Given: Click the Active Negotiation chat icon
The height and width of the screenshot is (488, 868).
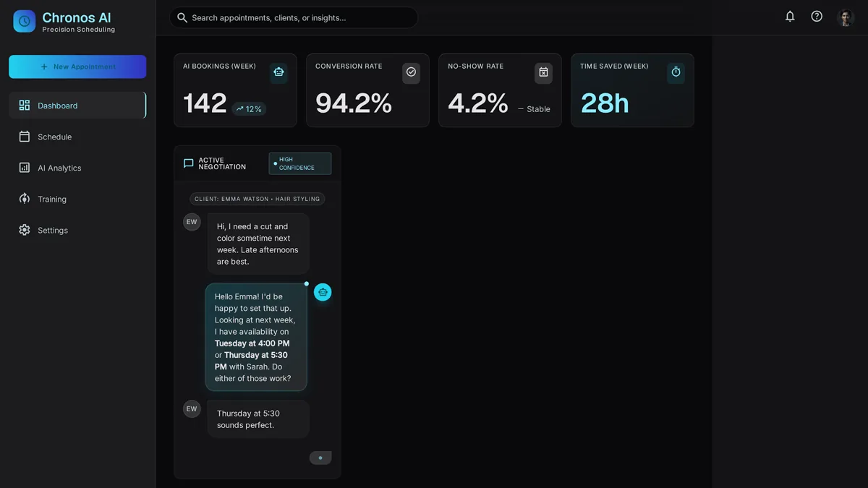Looking at the screenshot, I should tap(189, 163).
